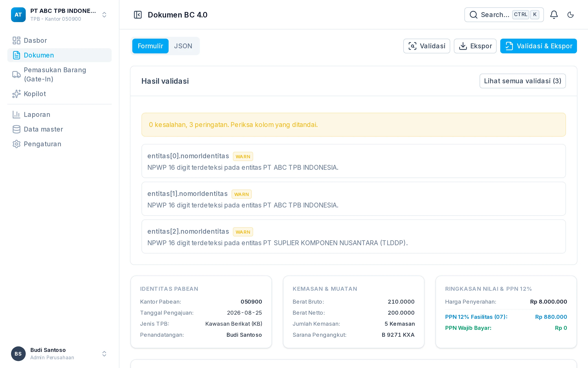588x368 pixels.
Task: Click the Gate-In truck icon
Action: [x=16, y=75]
